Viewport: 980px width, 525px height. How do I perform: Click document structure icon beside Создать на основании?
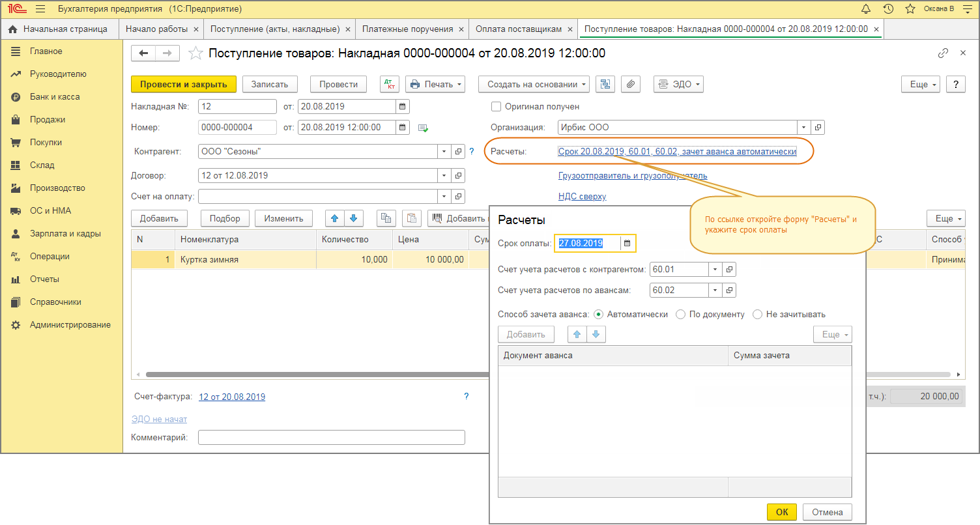(x=606, y=84)
